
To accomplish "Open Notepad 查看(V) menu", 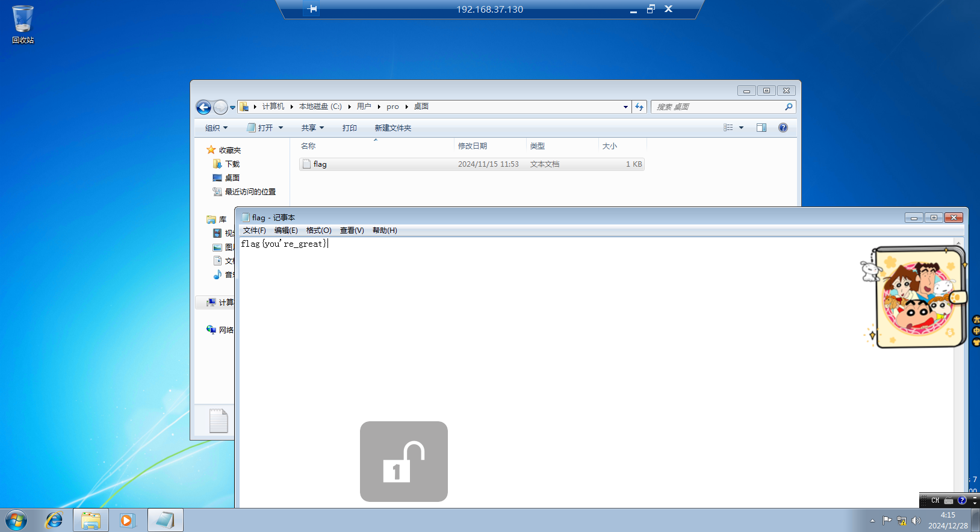I will click(352, 230).
